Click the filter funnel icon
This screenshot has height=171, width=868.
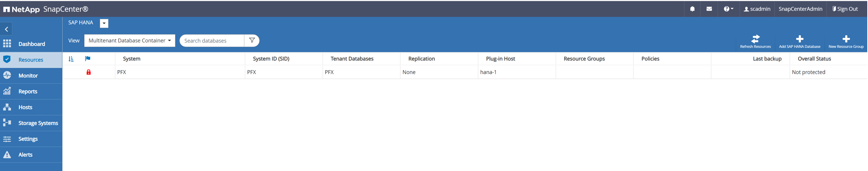tap(252, 41)
